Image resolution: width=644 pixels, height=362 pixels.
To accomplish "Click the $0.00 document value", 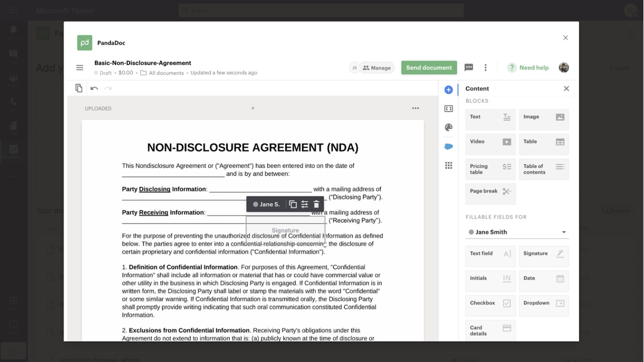I will click(x=126, y=73).
